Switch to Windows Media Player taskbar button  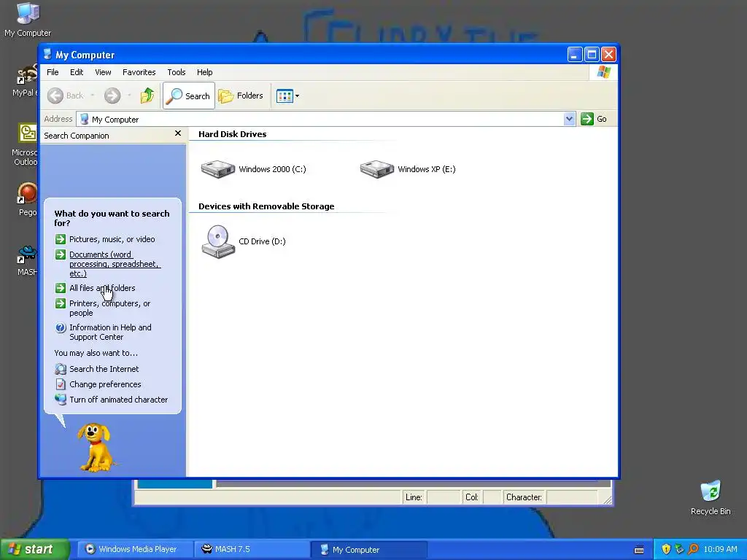pyautogui.click(x=134, y=549)
